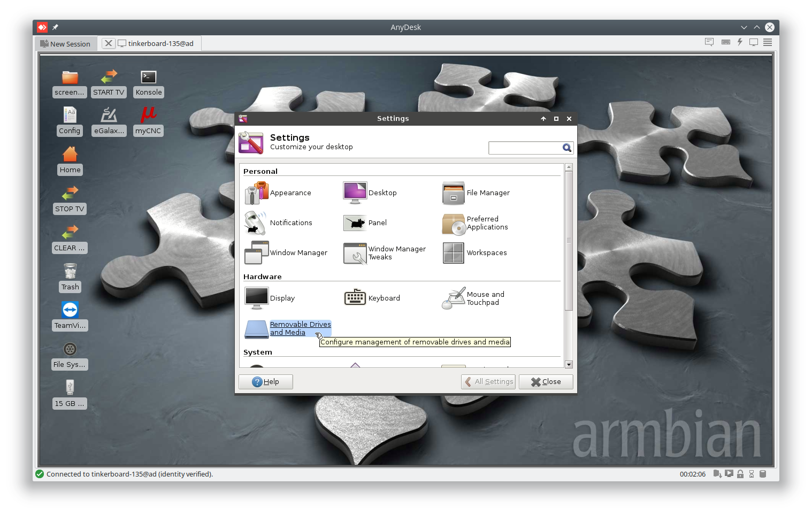Launch START TV desktop shortcut
812x514 pixels.
coord(109,83)
